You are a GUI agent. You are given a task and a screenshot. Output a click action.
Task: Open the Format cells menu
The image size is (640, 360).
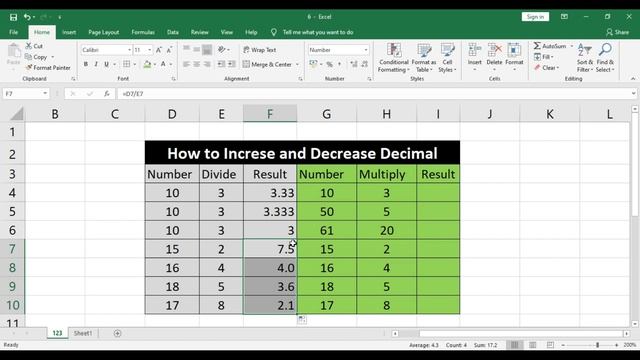(514, 57)
